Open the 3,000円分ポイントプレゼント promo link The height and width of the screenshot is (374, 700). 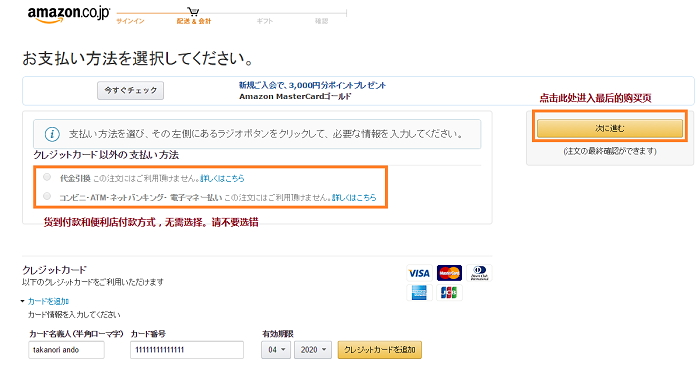(x=312, y=85)
